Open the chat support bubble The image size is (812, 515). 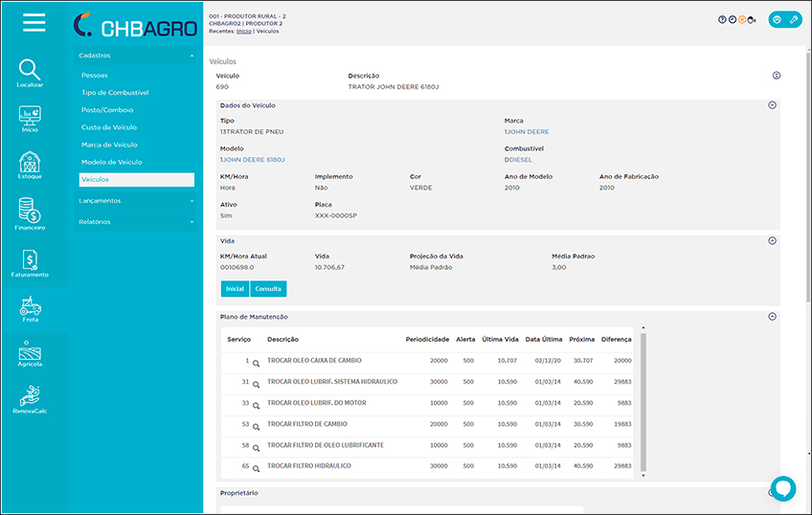pos(782,488)
